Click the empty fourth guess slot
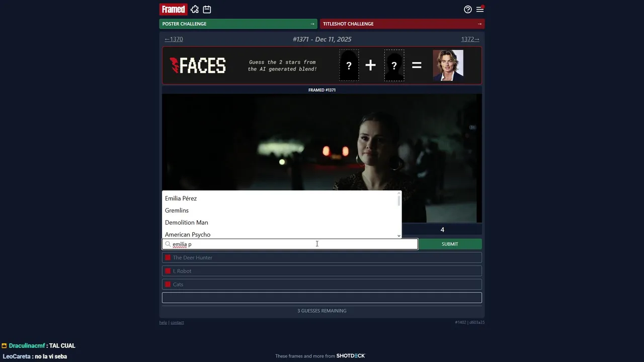The width and height of the screenshot is (644, 362). [322, 298]
